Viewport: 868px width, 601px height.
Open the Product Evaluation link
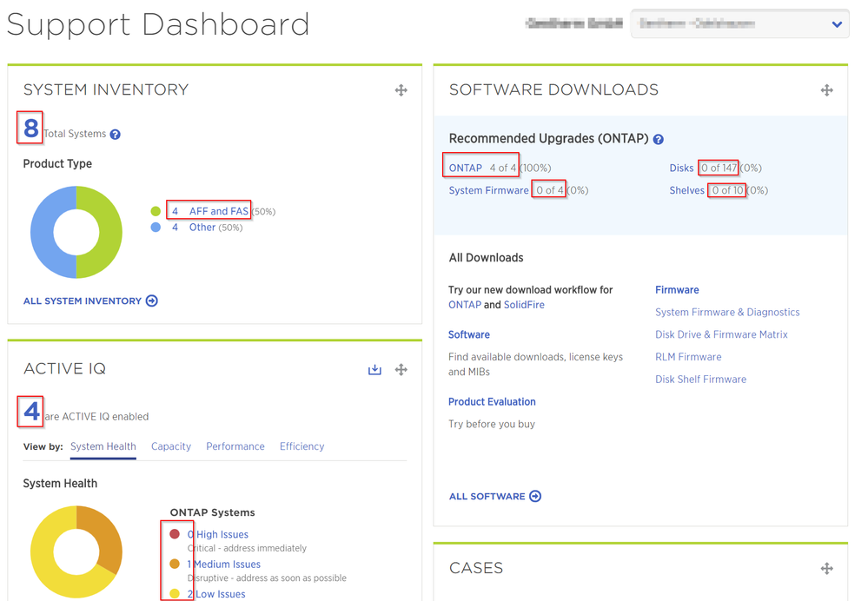point(492,402)
